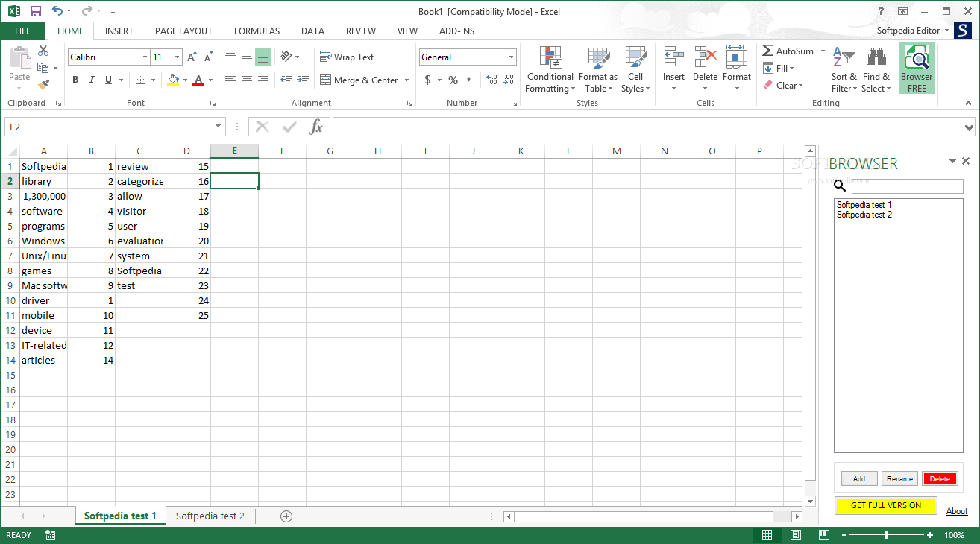Click the yellow GET FULL VERSION button
This screenshot has height=544, width=980.
[886, 505]
